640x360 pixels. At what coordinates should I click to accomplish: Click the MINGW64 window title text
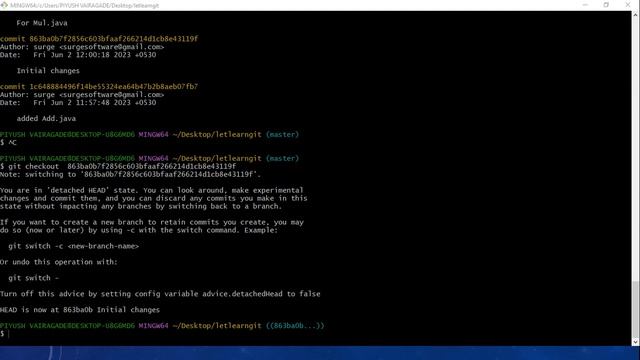point(84,5)
